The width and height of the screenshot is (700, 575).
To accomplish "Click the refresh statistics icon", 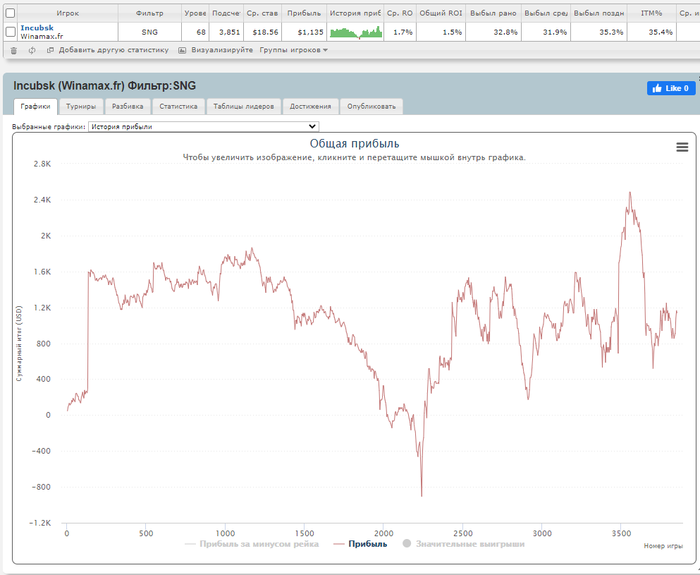I will pyautogui.click(x=32, y=50).
